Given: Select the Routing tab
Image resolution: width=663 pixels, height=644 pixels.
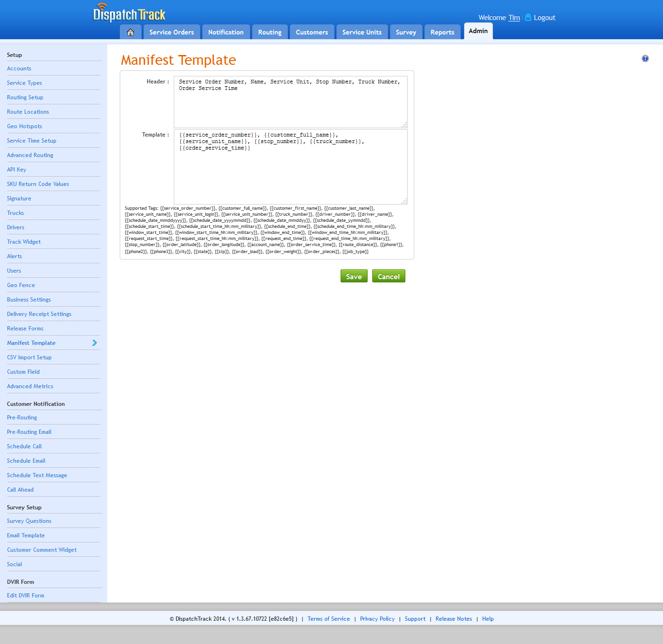Looking at the screenshot, I should (270, 32).
